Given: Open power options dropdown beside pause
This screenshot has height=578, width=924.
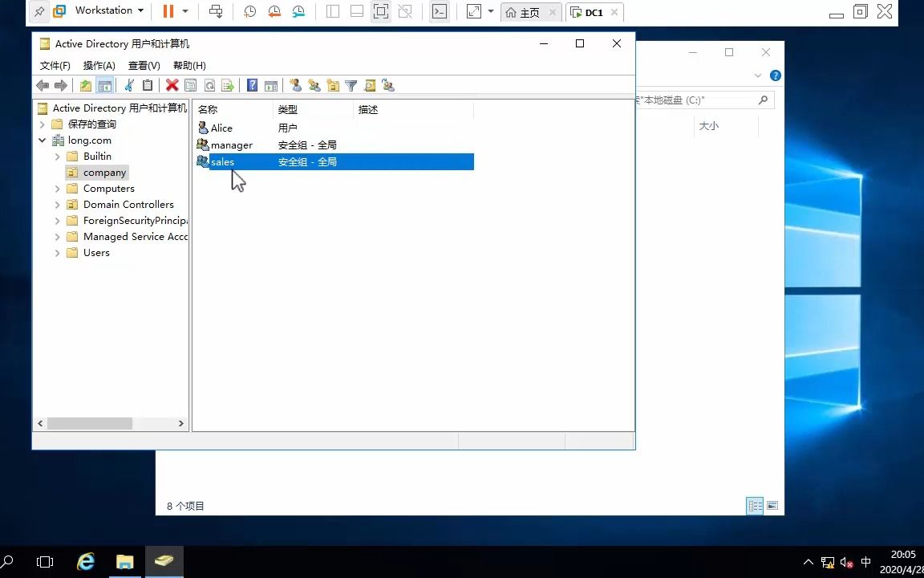Looking at the screenshot, I should click(185, 10).
